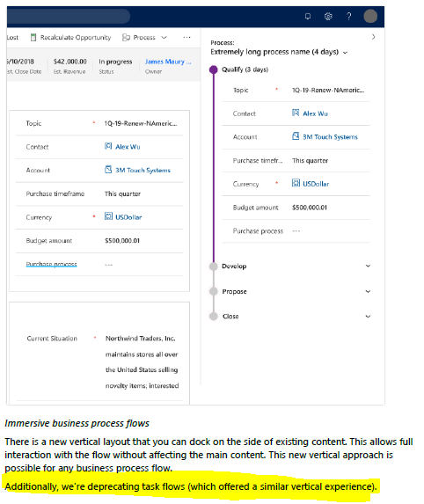The image size is (424, 504).
Task: Open the Process menu in command bar
Action: [144, 38]
